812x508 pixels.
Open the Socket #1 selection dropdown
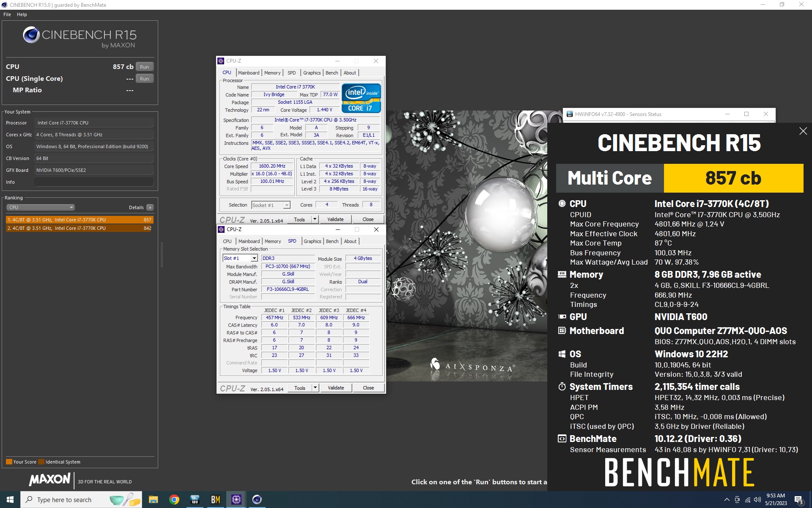tap(271, 205)
